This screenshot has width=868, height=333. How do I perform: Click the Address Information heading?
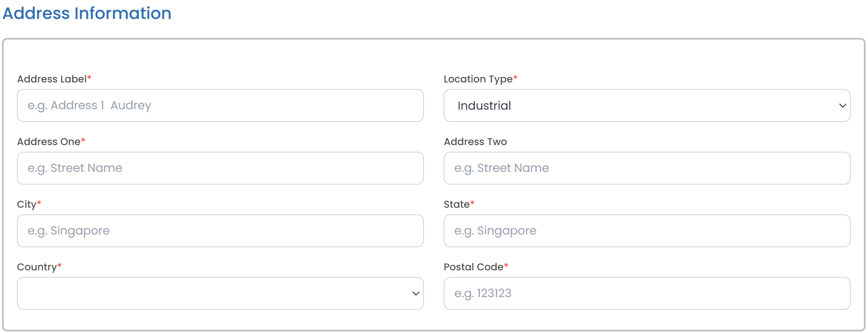(x=87, y=13)
